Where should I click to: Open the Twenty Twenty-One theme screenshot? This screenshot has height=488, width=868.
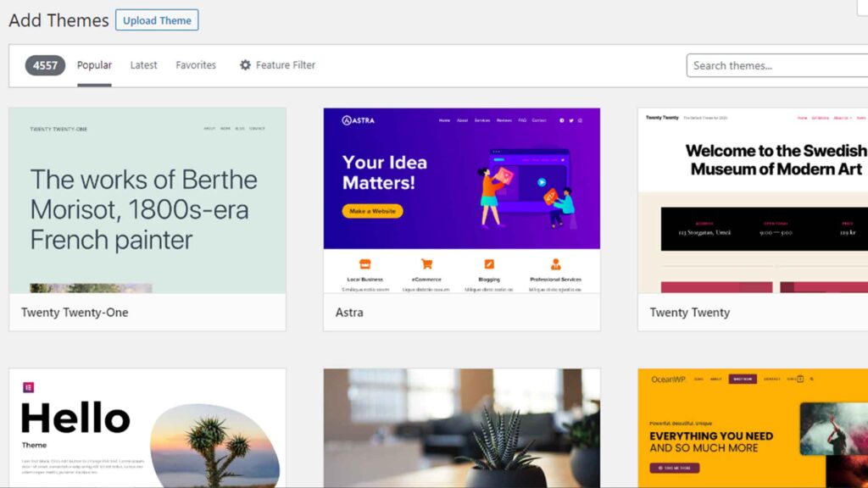(x=147, y=200)
